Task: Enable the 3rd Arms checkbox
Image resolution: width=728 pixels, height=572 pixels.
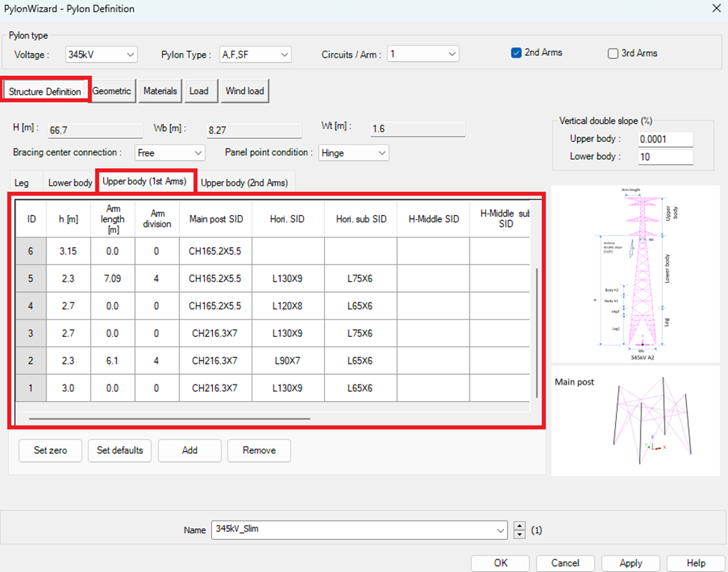Action: tap(614, 54)
